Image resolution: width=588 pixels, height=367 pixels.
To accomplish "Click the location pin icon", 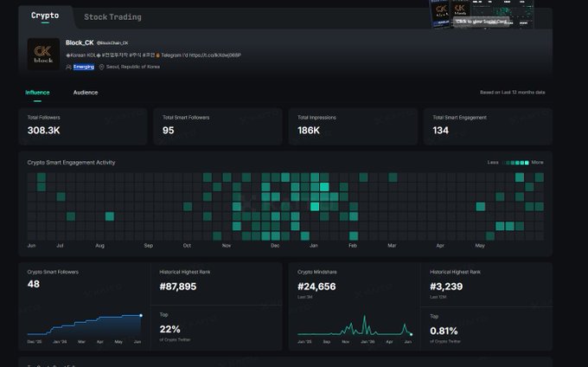I will pyautogui.click(x=101, y=68).
